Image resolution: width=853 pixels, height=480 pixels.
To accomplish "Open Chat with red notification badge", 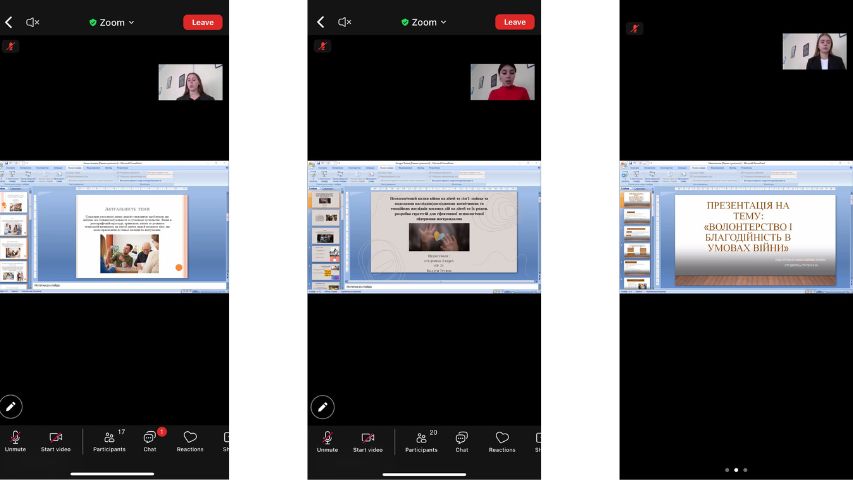I will click(150, 441).
